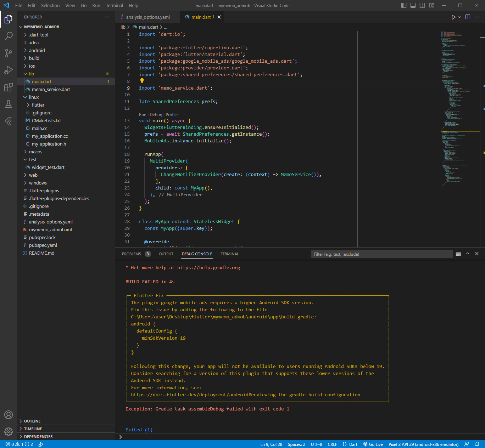
Task: Toggle primary side bar layout button
Action: (x=404, y=5)
